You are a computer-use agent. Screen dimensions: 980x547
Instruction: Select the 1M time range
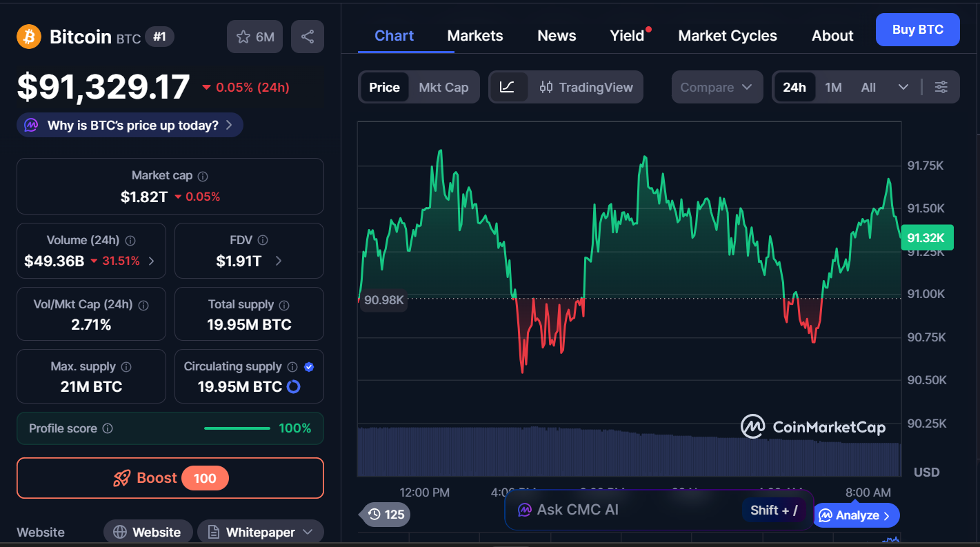pos(833,87)
